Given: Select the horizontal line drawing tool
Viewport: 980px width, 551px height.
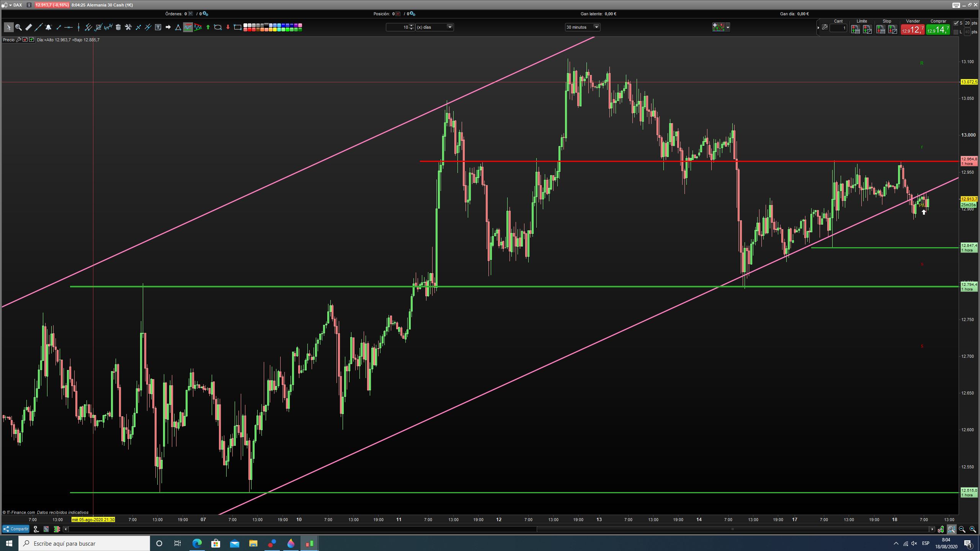Looking at the screenshot, I should (69, 27).
